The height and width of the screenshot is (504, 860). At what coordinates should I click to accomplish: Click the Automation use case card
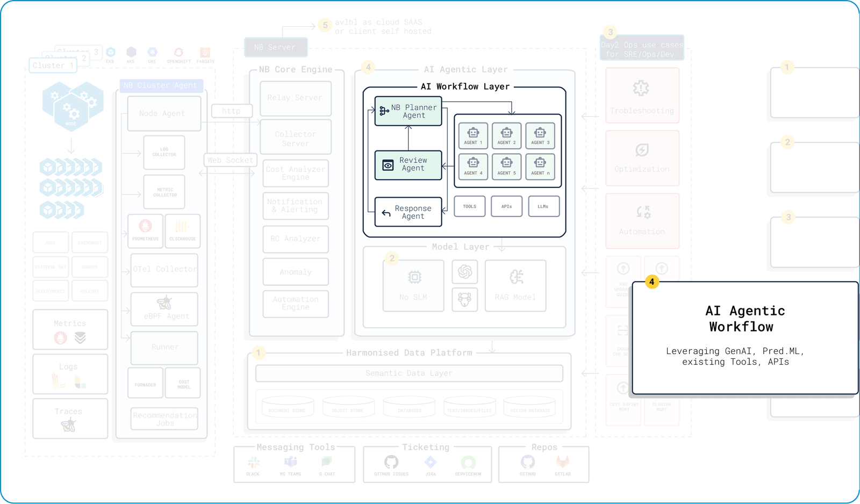click(642, 221)
